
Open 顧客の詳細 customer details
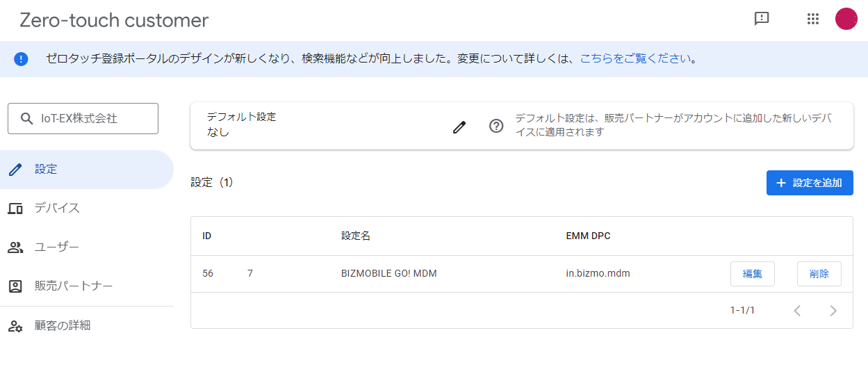[63, 325]
